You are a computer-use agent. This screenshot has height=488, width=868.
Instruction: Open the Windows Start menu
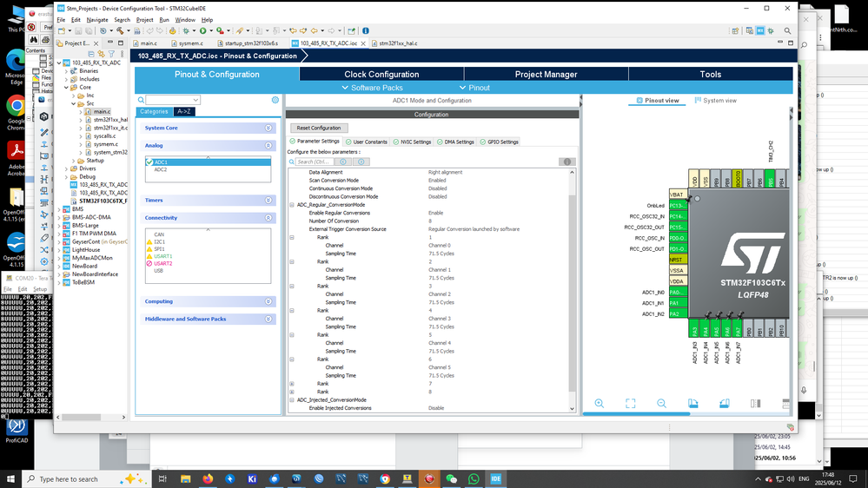coord(10,478)
